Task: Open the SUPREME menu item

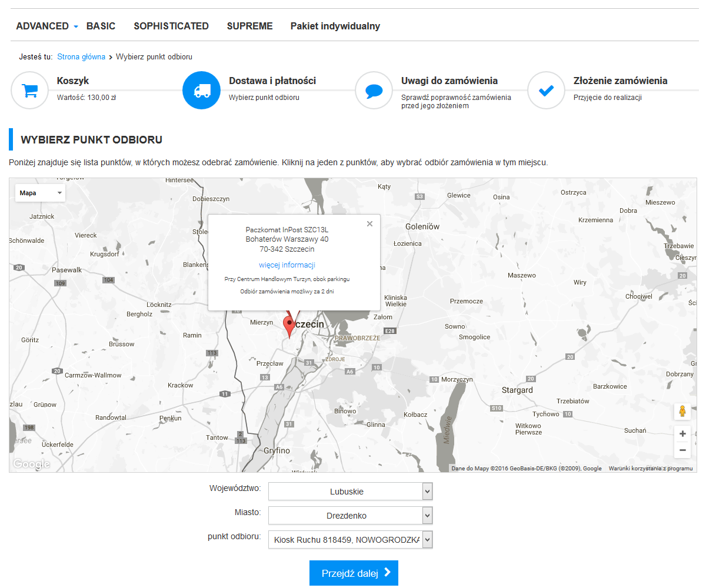Action: (x=250, y=26)
